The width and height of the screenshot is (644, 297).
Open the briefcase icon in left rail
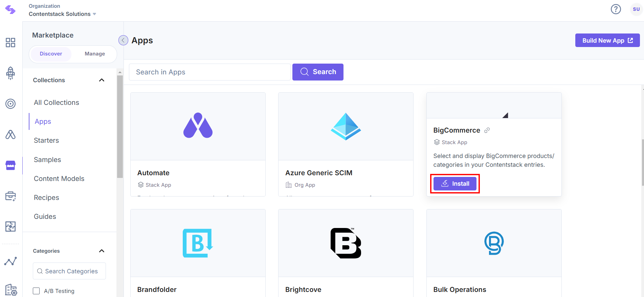click(x=10, y=196)
